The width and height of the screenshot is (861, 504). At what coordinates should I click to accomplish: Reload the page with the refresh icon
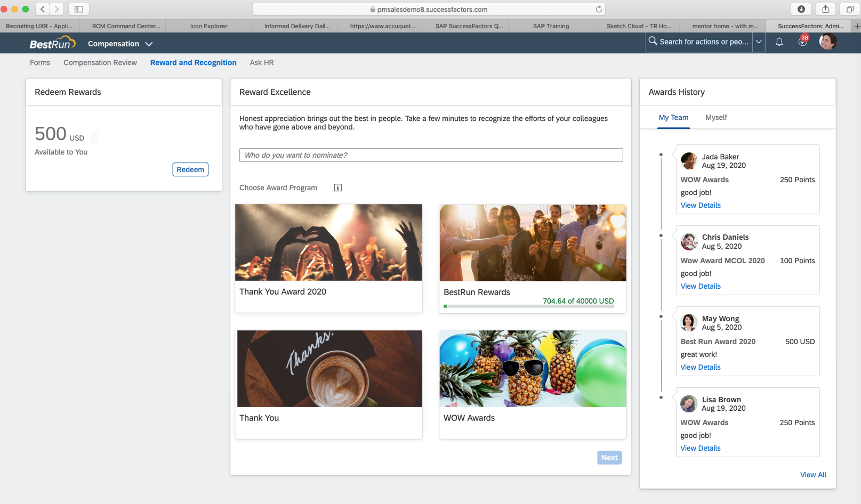pyautogui.click(x=599, y=9)
